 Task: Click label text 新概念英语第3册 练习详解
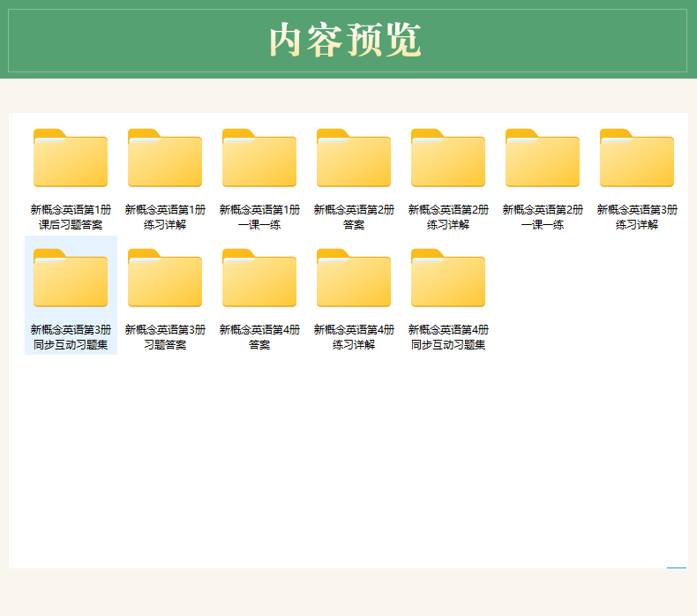tap(637, 217)
